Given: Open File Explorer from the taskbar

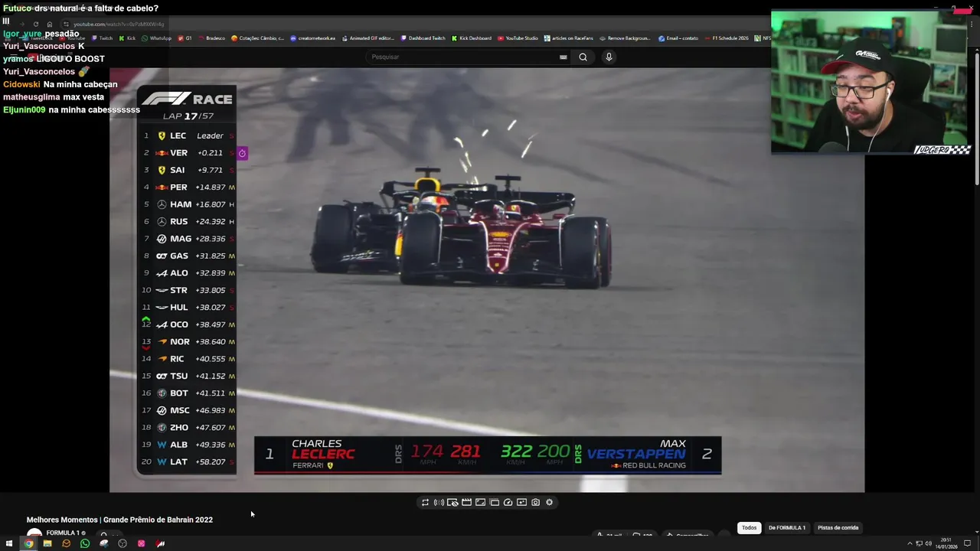Looking at the screenshot, I should point(47,543).
